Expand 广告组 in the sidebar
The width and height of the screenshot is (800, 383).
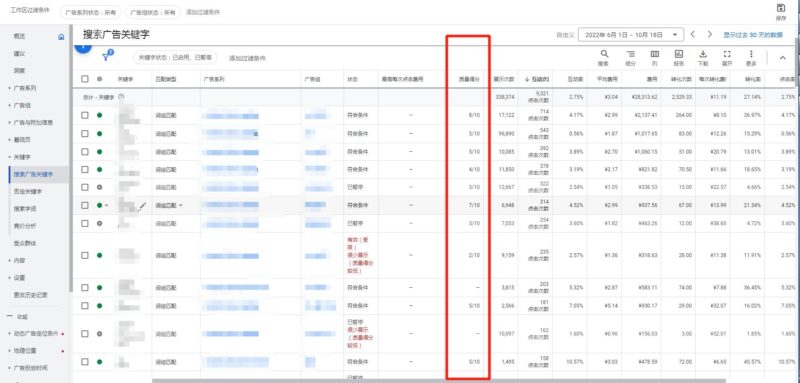[x=10, y=106]
